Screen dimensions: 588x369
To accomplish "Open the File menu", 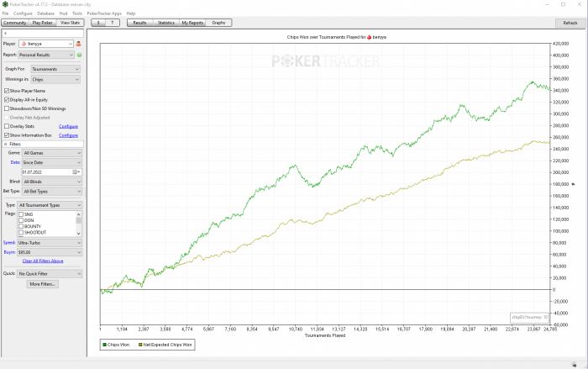I will (x=5, y=13).
